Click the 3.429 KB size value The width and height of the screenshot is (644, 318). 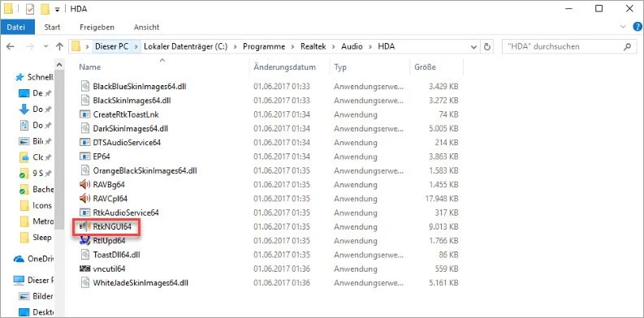point(443,86)
